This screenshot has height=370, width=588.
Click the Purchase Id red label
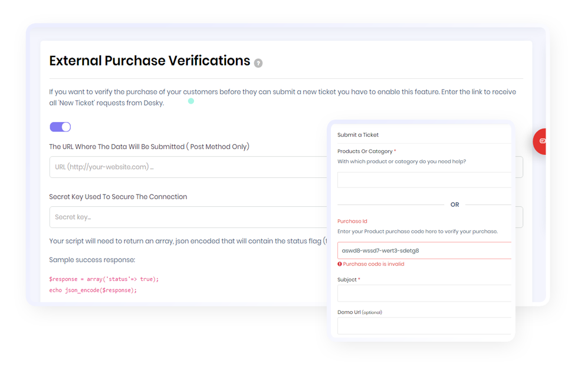point(352,222)
